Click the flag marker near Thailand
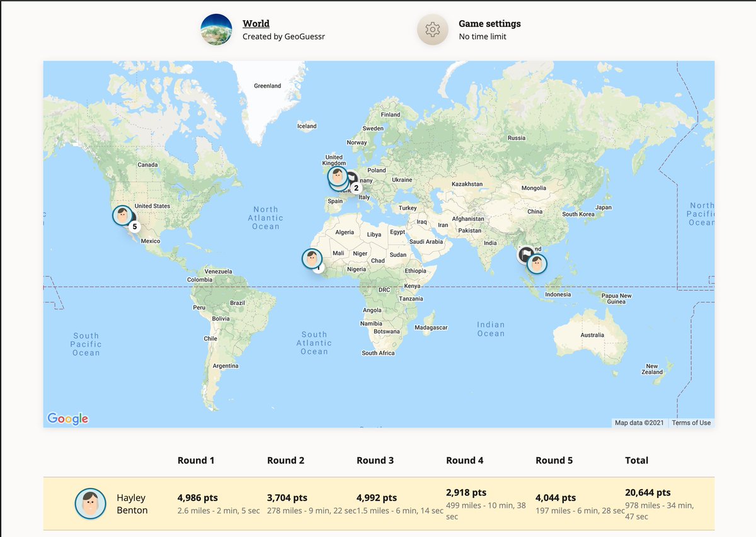Screen dimensions: 756x537 click(x=526, y=255)
